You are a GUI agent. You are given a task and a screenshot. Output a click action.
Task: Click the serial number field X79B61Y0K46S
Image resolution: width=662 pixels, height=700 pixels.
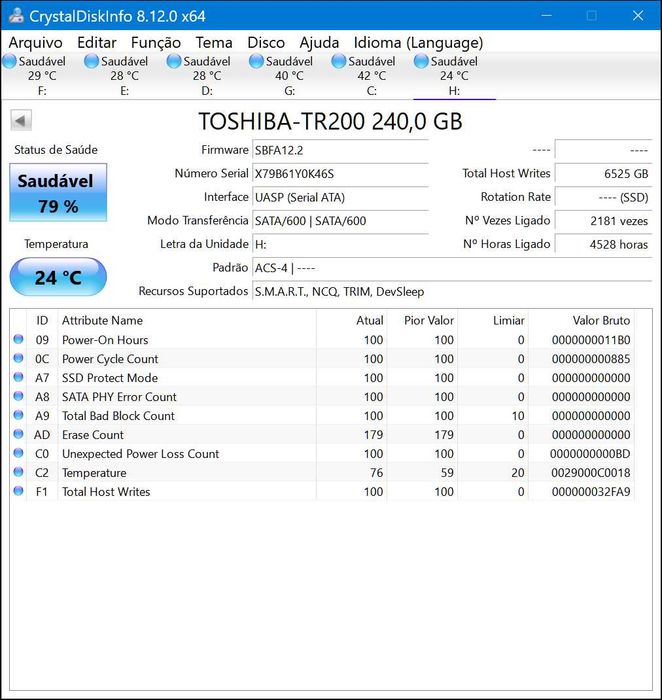pyautogui.click(x=340, y=174)
